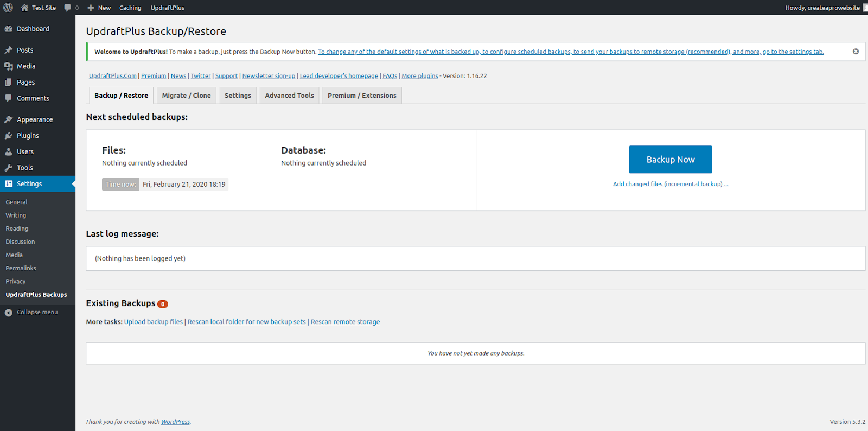Open the Discussion settings submenu item
868x431 pixels.
tap(20, 242)
